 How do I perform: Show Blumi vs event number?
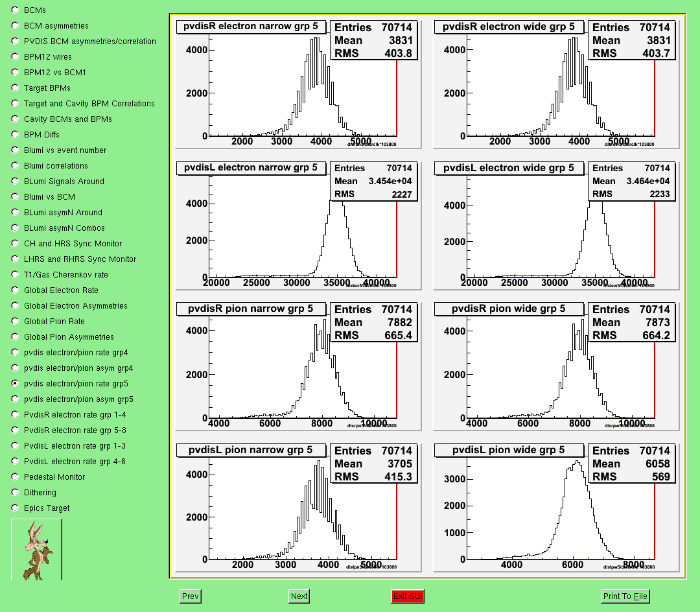coord(15,150)
